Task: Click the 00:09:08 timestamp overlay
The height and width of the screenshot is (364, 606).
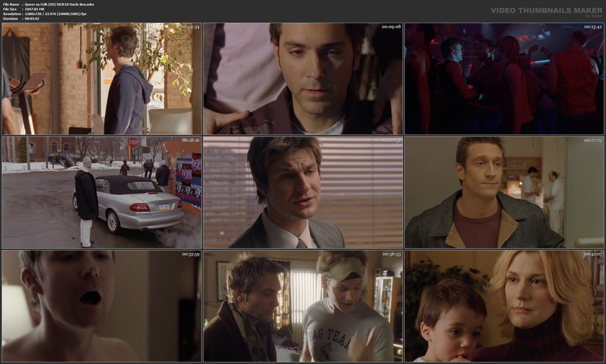Action: [391, 27]
